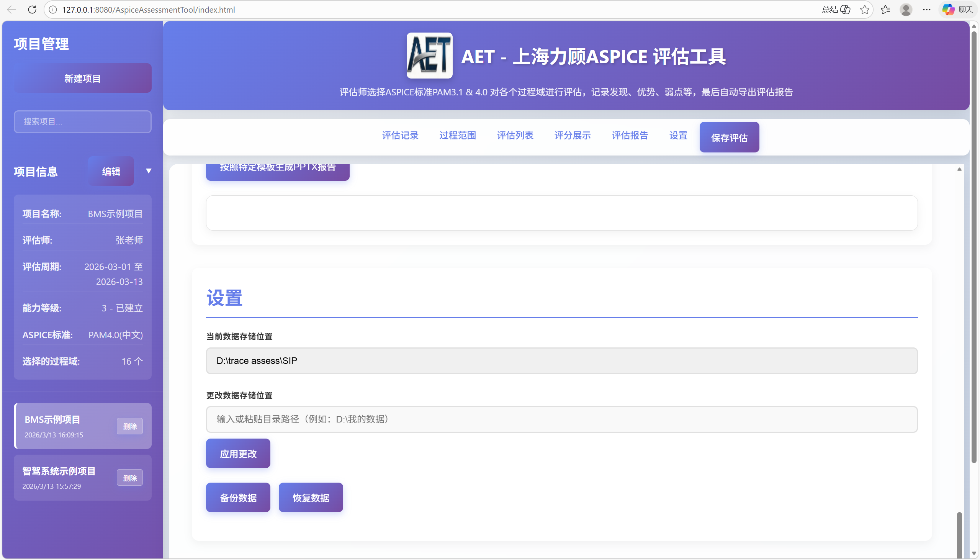Open the 评分展示 tab
Image resolution: width=980 pixels, height=560 pixels.
pyautogui.click(x=572, y=135)
